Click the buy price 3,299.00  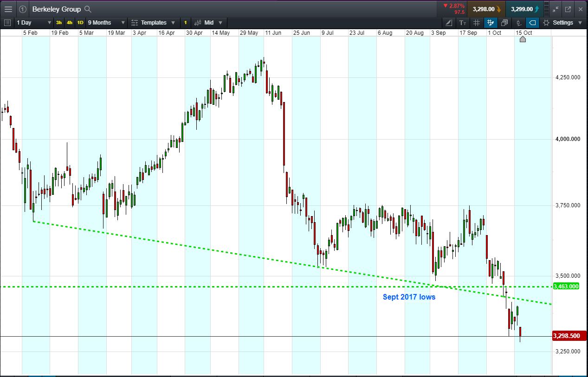525,9
